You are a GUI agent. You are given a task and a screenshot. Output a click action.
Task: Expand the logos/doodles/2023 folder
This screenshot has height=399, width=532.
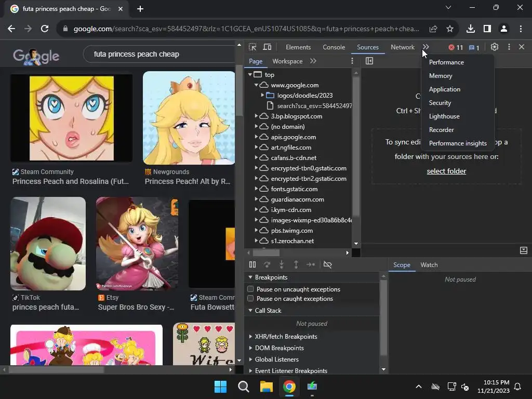coord(262,96)
